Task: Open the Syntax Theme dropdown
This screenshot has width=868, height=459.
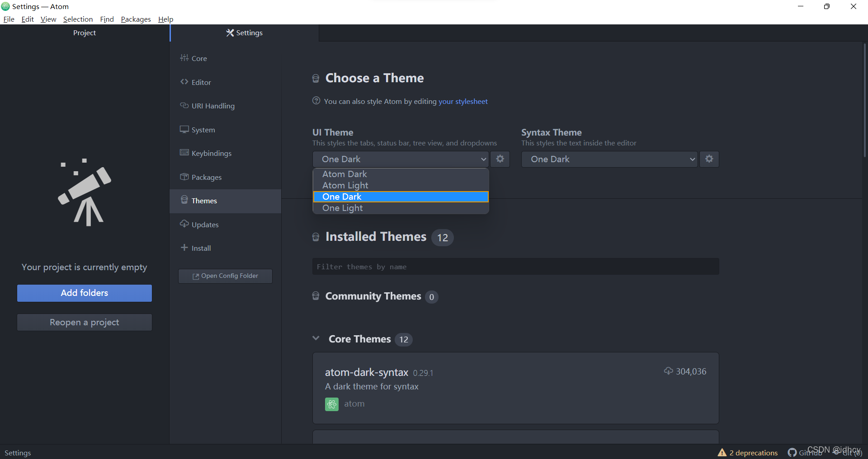Action: [609, 159]
